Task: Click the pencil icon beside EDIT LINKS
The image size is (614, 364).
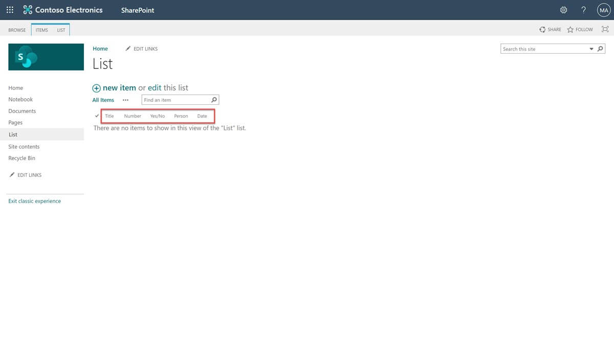Action: pyautogui.click(x=128, y=48)
